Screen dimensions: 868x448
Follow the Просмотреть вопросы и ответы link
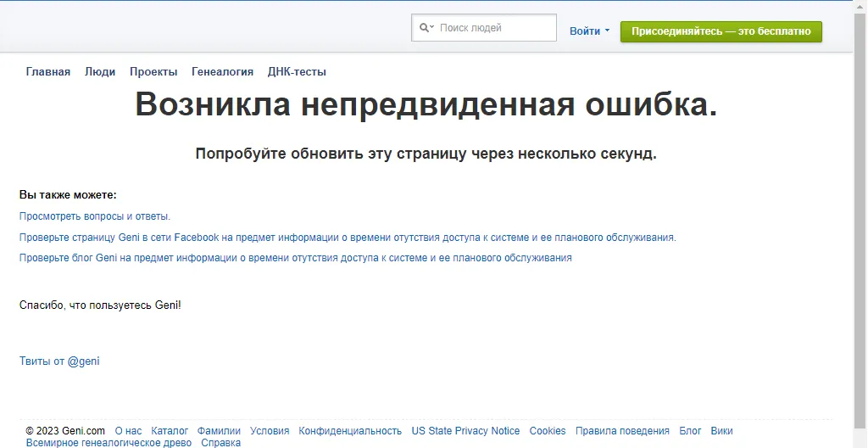pyautogui.click(x=95, y=216)
